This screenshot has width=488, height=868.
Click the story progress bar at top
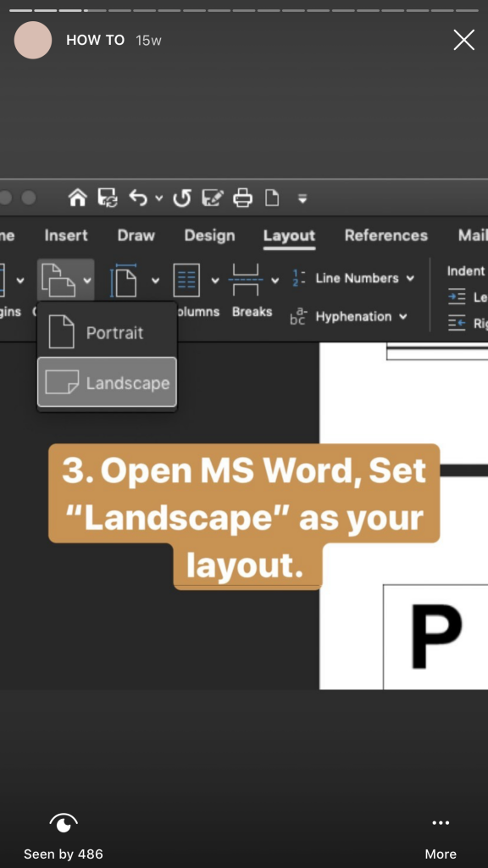click(244, 10)
